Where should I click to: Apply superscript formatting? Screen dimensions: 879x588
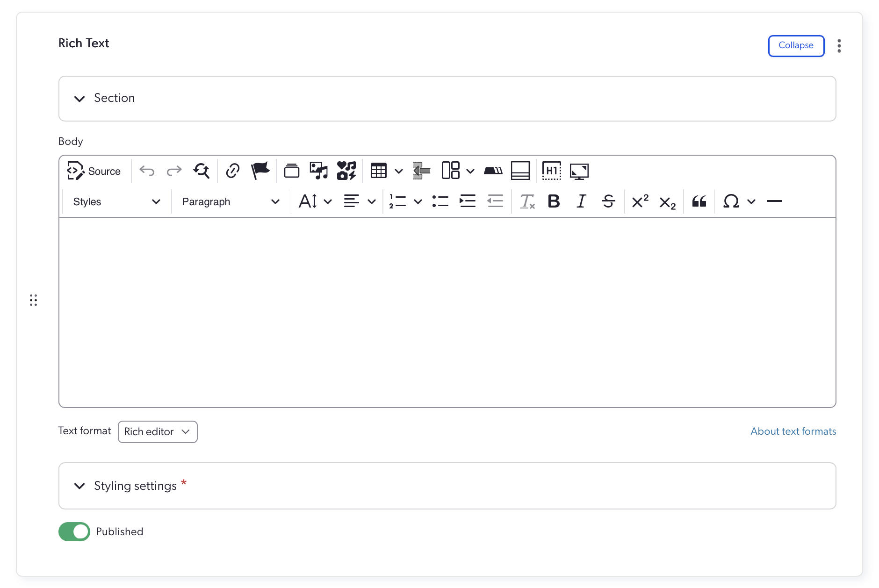click(x=640, y=202)
